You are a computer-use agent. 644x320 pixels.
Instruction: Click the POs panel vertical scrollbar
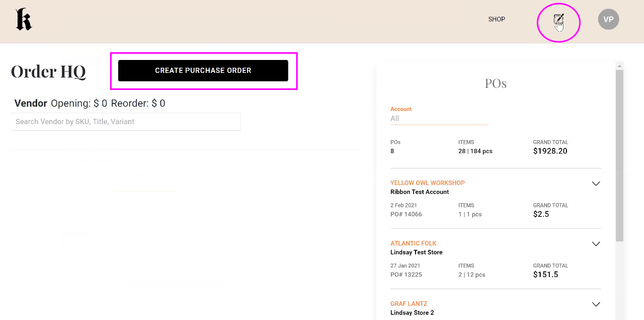(619, 155)
